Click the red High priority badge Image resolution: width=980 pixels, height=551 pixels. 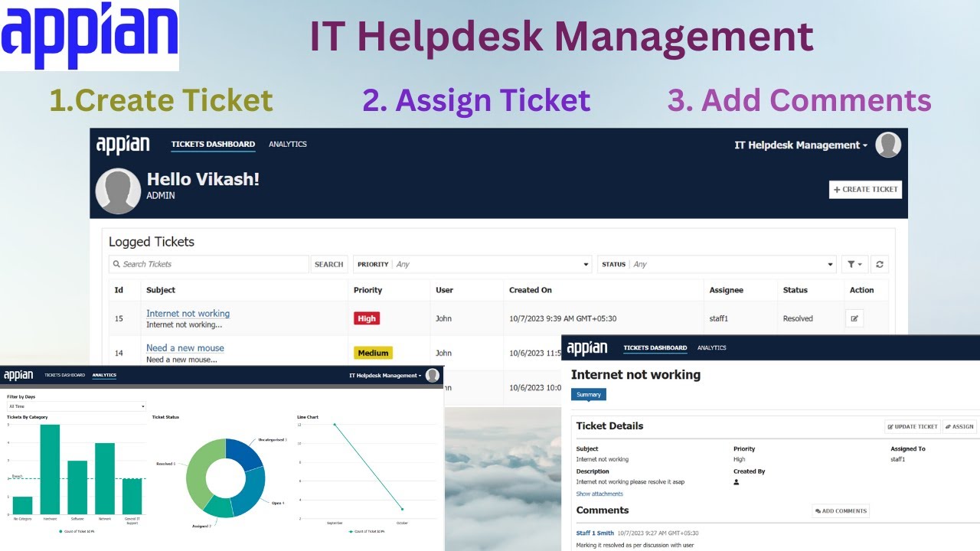coord(367,318)
